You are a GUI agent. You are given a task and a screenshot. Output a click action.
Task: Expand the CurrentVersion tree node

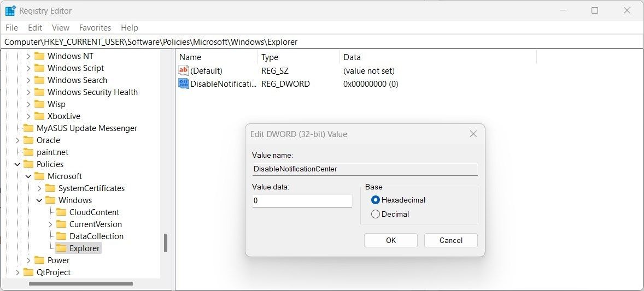(x=50, y=224)
